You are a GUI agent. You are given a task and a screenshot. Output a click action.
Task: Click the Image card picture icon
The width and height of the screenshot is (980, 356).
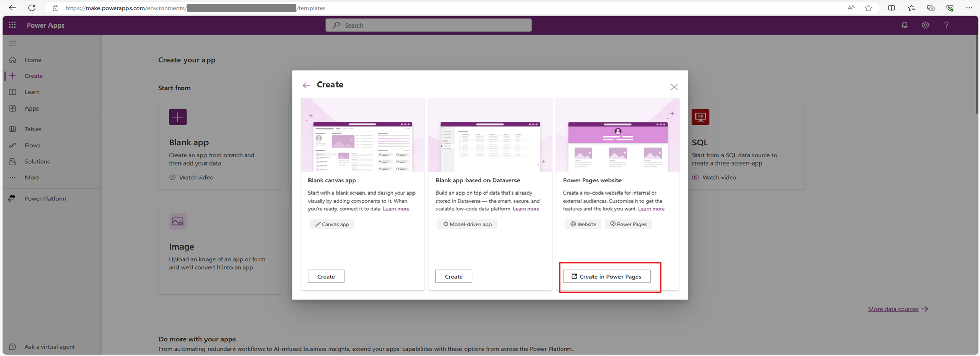[x=178, y=222]
